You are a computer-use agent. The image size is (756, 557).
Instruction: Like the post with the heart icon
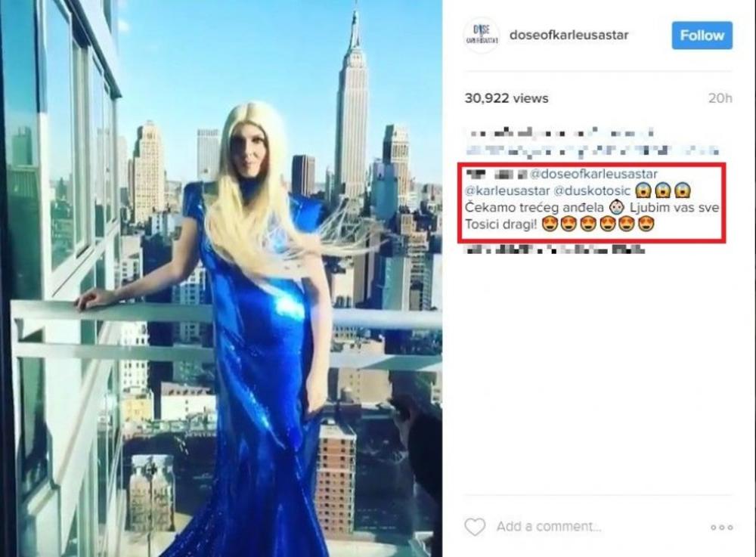pyautogui.click(x=475, y=527)
